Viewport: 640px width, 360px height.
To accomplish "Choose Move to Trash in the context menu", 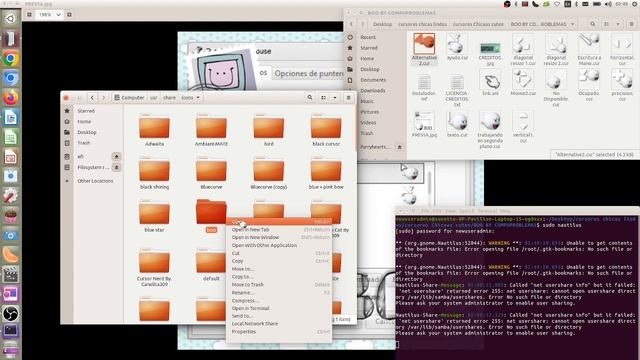I will (279, 284).
